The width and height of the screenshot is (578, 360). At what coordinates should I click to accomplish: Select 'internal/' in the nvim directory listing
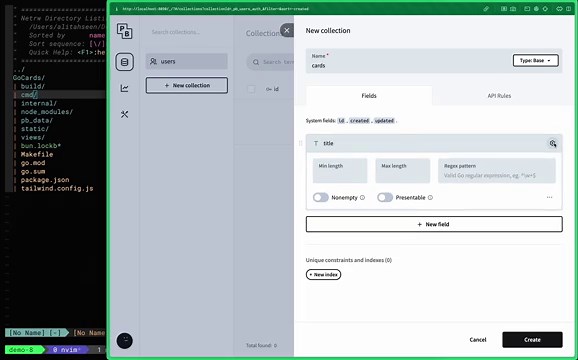click(39, 103)
